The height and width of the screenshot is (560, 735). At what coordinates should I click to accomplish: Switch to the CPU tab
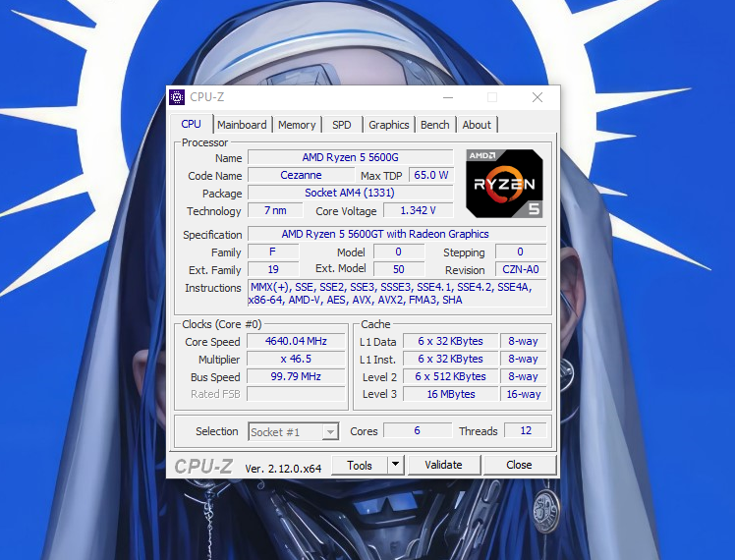[192, 124]
